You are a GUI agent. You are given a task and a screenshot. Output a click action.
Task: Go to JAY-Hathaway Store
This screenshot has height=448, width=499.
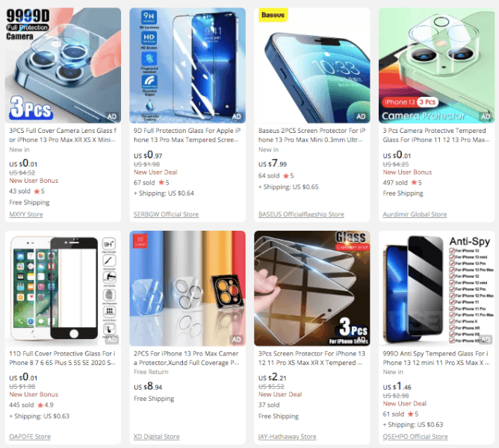[287, 437]
